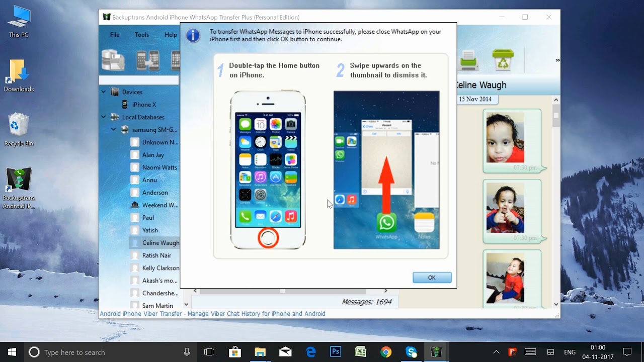This screenshot has height=362, width=644.
Task: Open Skype from the taskbar
Action: point(411,352)
